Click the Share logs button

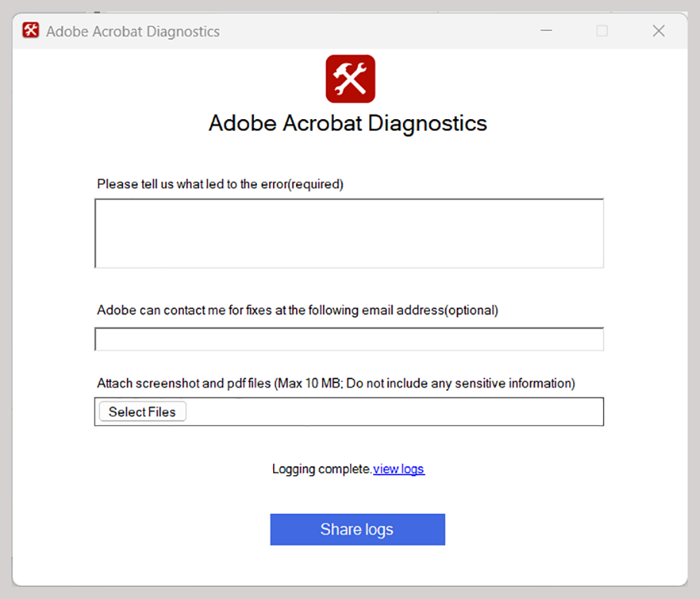(357, 529)
